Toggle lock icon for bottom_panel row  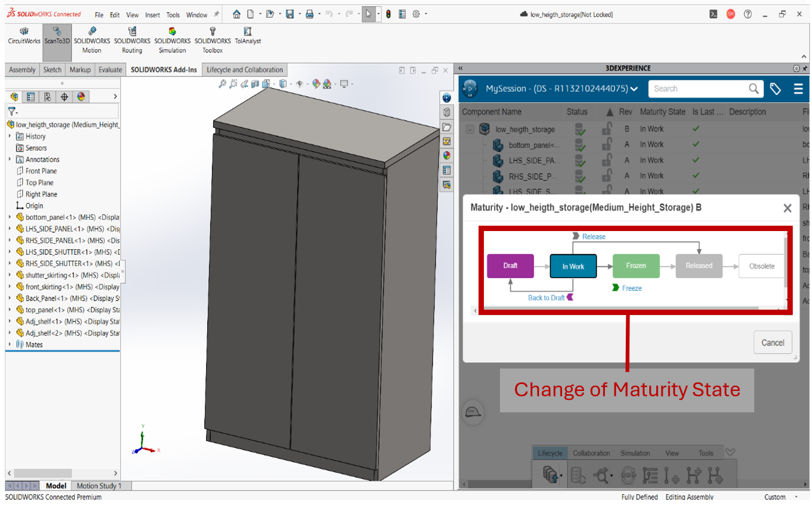[607, 144]
